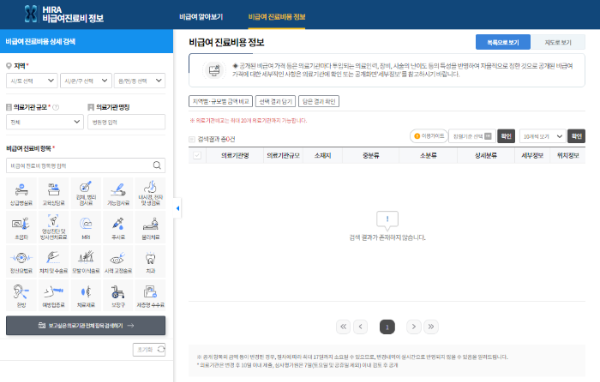Select the 모발이식술료 hair transplant icon

86,261
